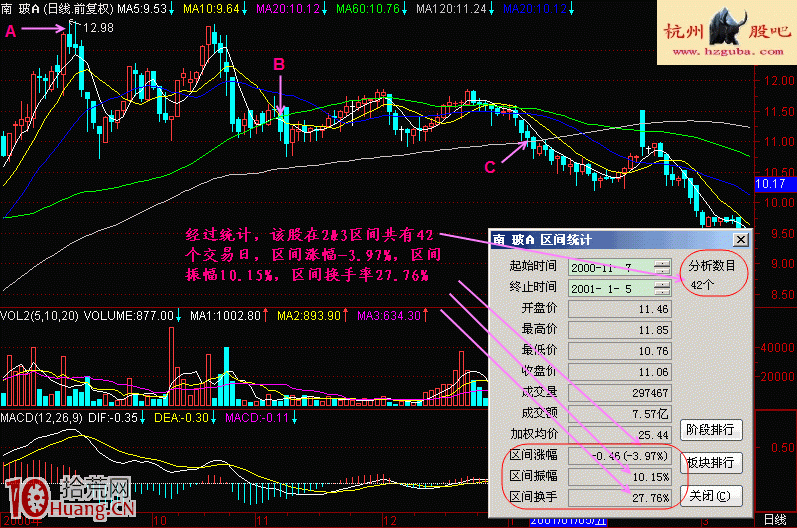Click the MACD(12,26,9) indicator title

(41, 418)
